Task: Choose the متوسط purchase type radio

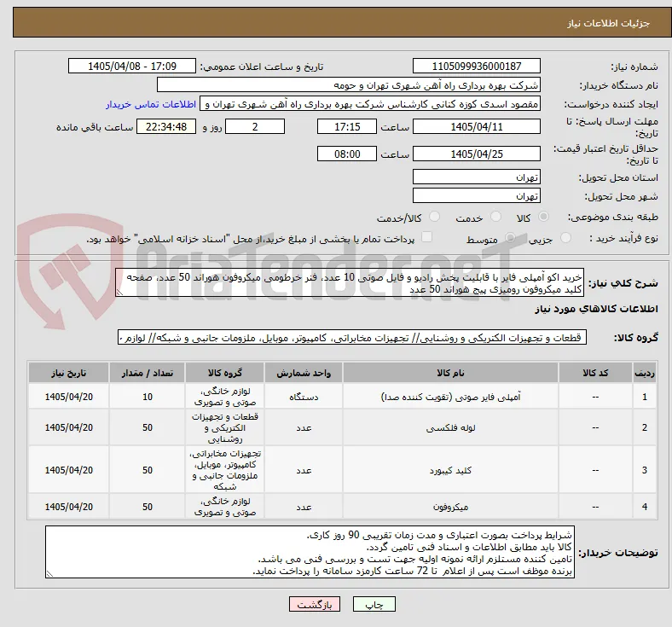Action: pyautogui.click(x=510, y=238)
